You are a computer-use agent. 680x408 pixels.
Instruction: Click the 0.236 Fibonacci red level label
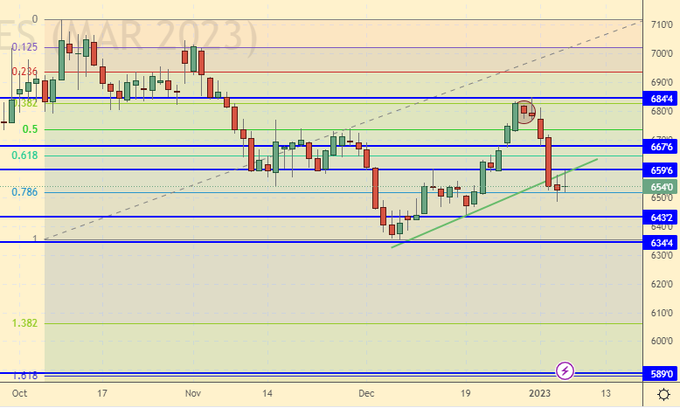(24, 72)
